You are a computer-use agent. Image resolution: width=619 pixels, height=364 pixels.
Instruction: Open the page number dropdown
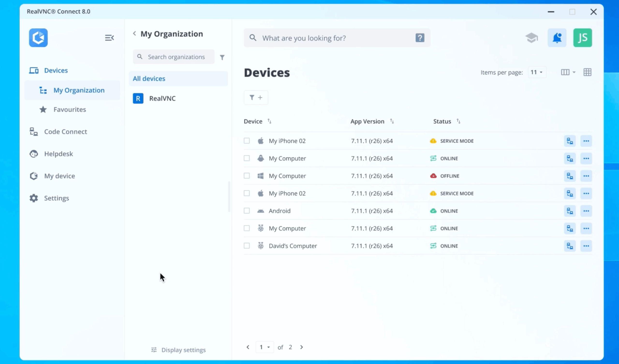coord(265,347)
